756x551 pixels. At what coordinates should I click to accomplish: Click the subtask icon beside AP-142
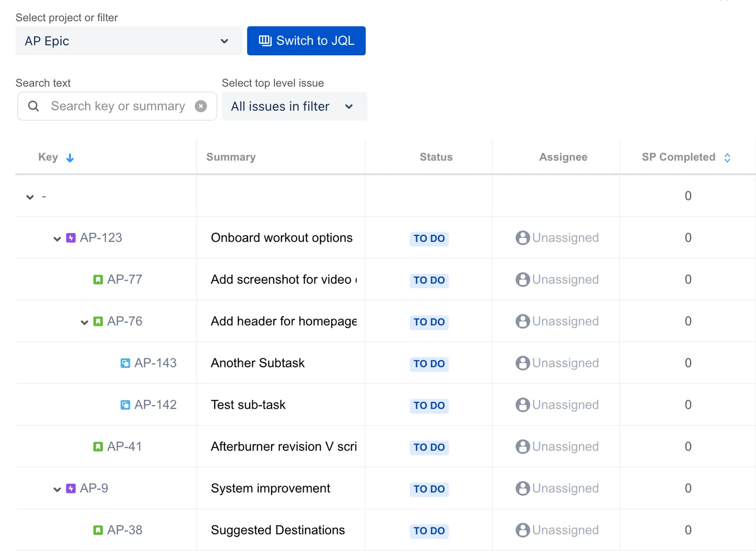(125, 405)
